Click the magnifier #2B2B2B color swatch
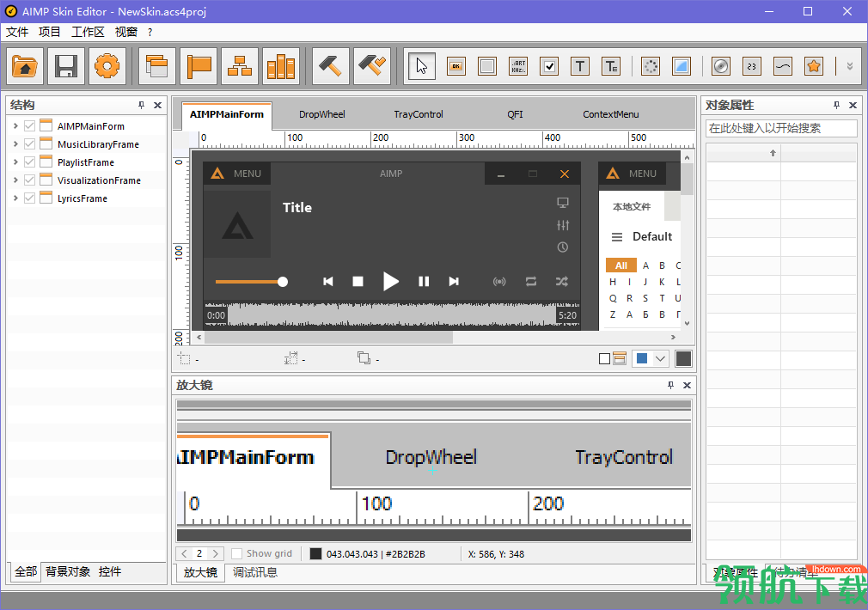This screenshot has height=610, width=868. click(x=315, y=553)
